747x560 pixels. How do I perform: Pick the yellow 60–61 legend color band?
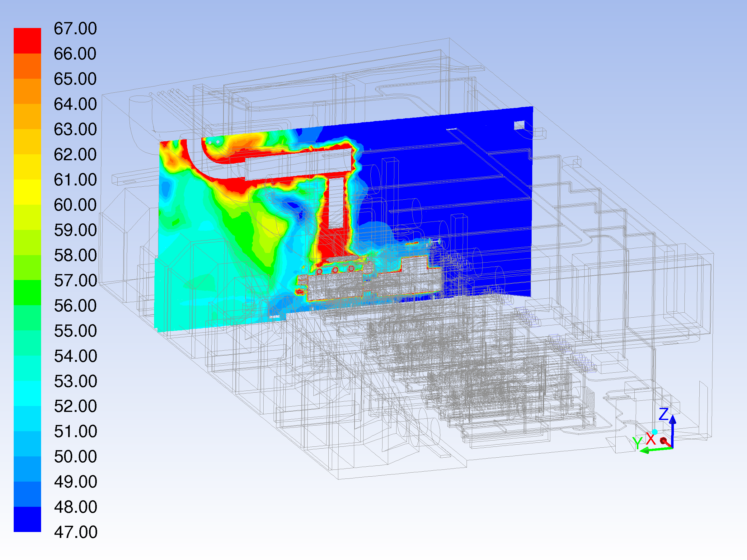pyautogui.click(x=27, y=192)
